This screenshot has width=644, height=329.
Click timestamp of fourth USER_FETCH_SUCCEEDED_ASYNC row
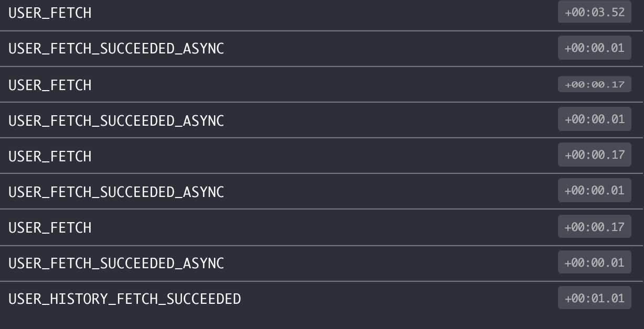point(594,262)
